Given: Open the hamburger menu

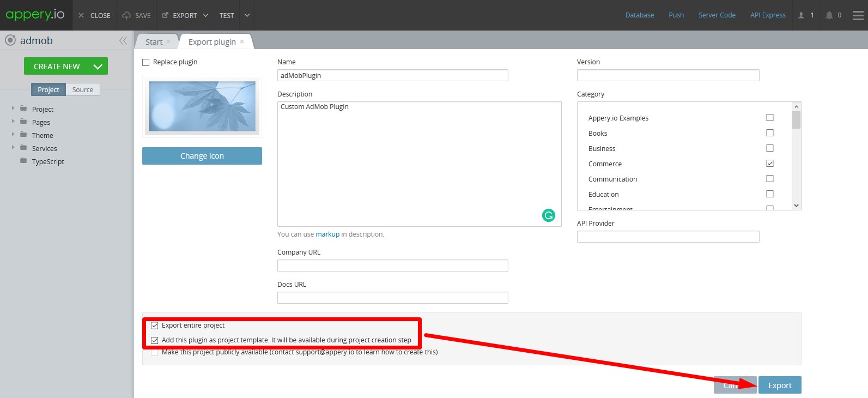Looking at the screenshot, I should tap(858, 15).
